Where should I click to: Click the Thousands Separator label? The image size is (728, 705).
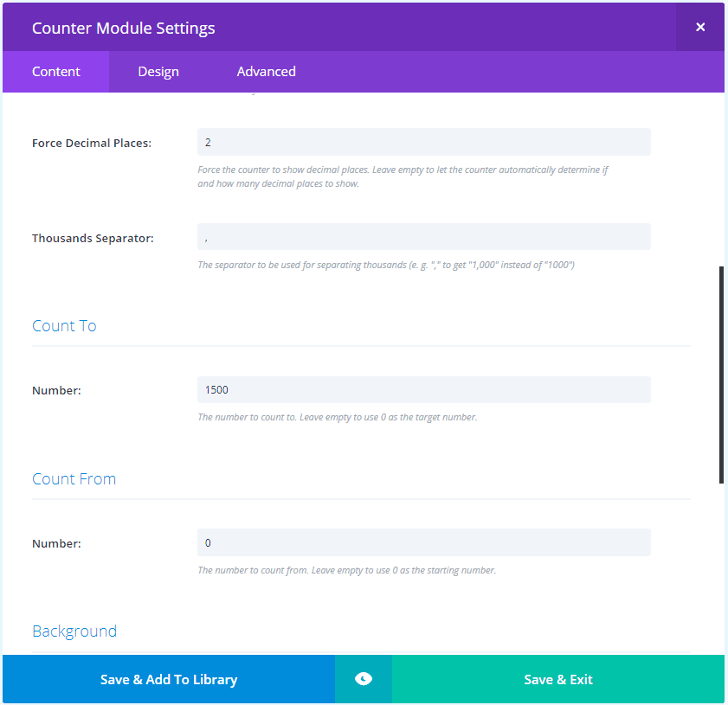pos(93,238)
